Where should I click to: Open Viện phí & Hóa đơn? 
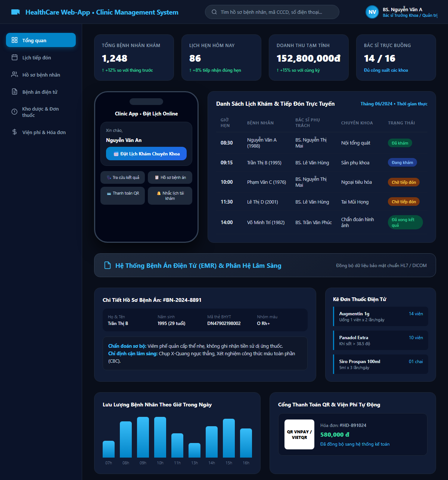pos(41,132)
